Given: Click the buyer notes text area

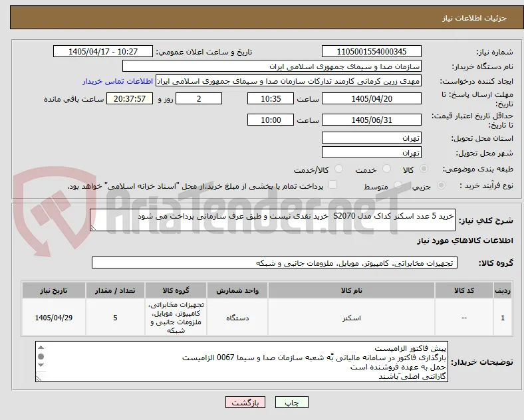Looking at the screenshot, I should pyautogui.click(x=241, y=362).
